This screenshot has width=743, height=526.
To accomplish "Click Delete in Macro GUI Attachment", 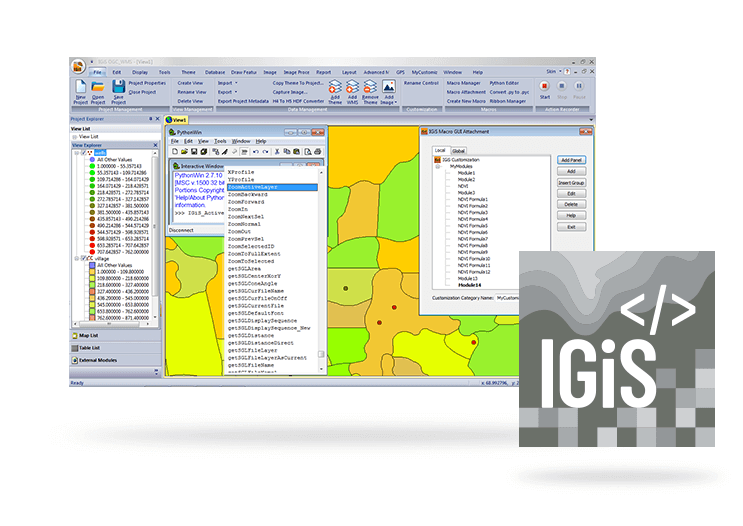I will (571, 204).
